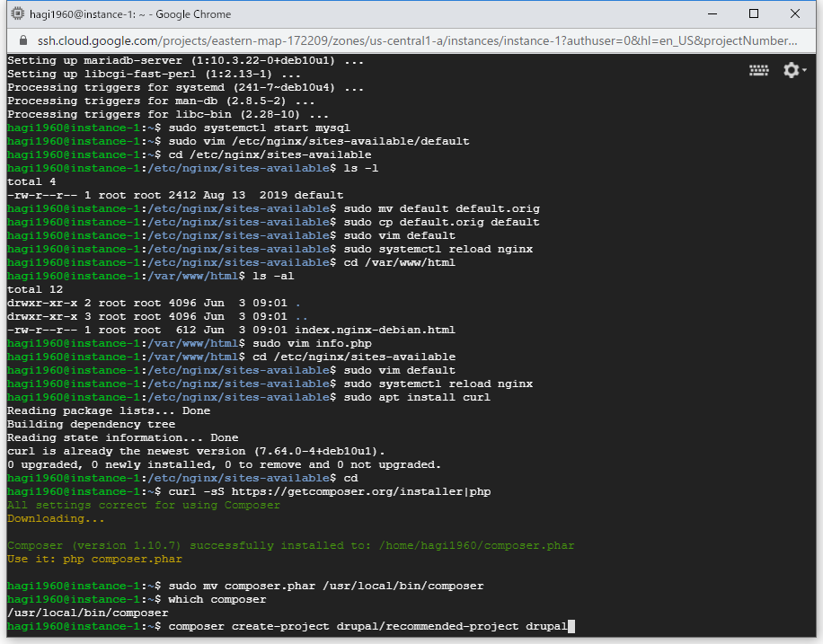
Task: Click the 'ls -l' command
Action: [361, 168]
